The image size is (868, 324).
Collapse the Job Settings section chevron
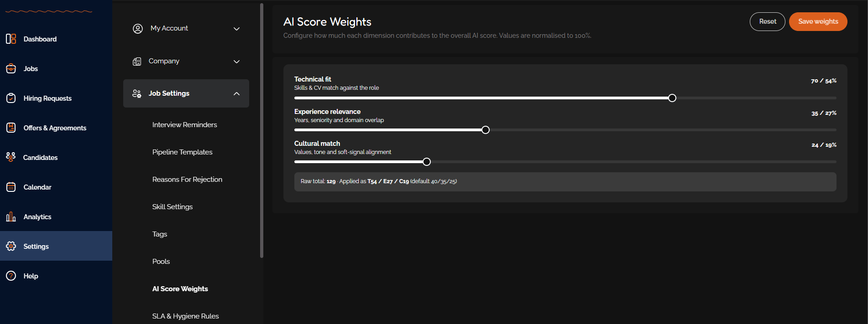click(x=236, y=93)
